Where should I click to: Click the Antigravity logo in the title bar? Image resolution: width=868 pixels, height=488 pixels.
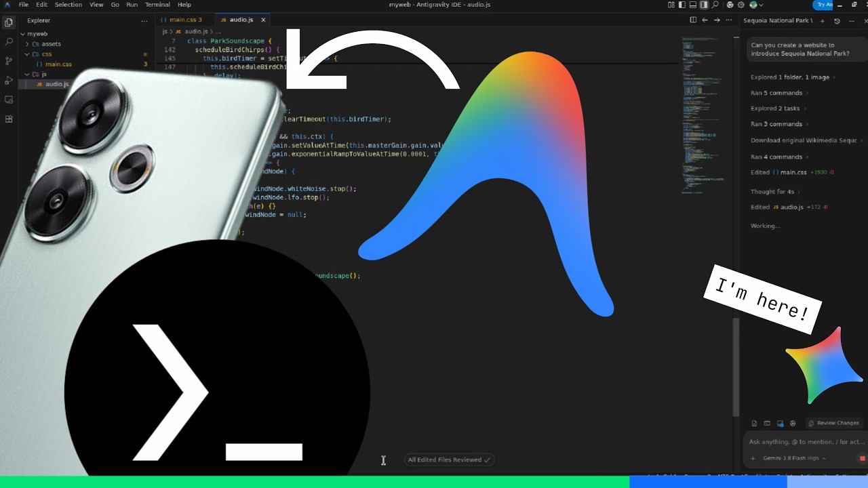coord(7,5)
